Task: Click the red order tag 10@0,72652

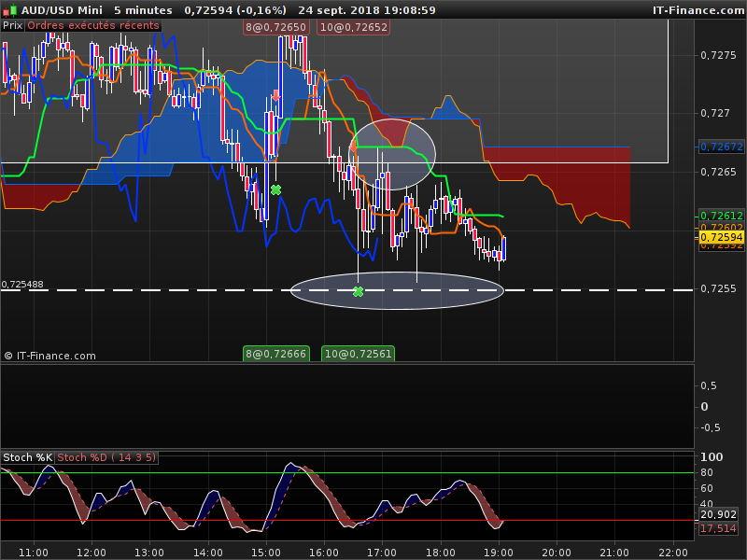Action: (354, 27)
